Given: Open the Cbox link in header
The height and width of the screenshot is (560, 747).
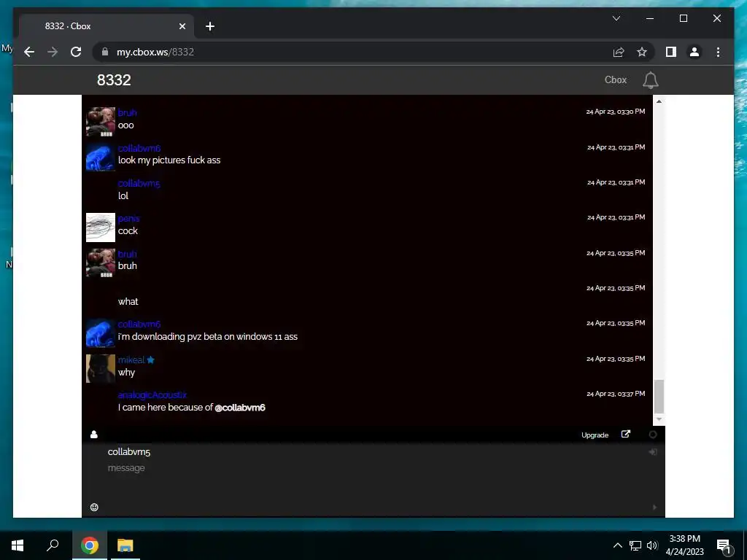Looking at the screenshot, I should pyautogui.click(x=616, y=80).
